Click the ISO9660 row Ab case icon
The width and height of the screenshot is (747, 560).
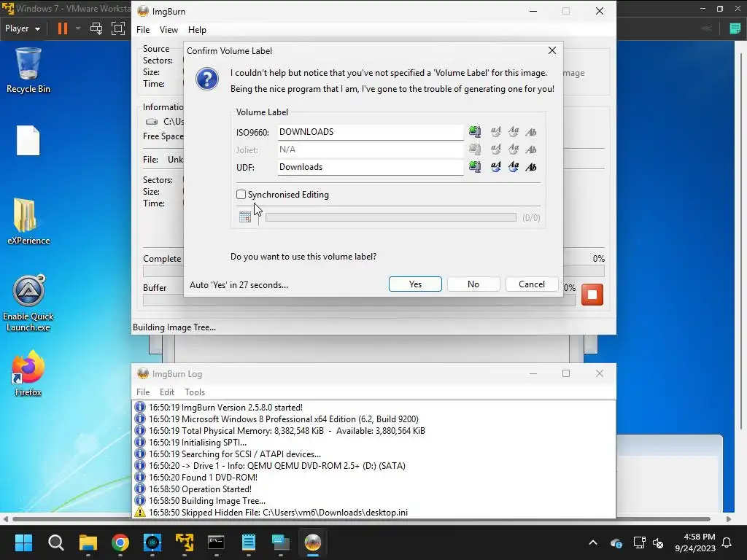pos(531,132)
